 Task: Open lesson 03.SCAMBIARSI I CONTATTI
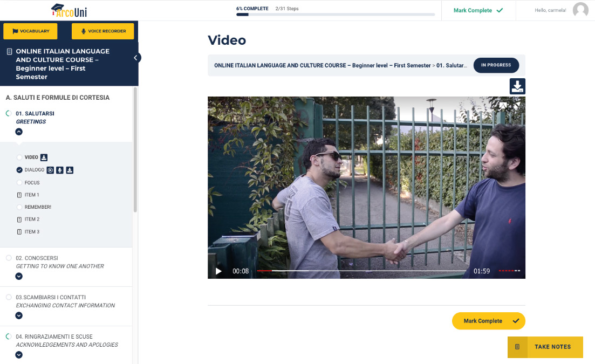point(65,301)
